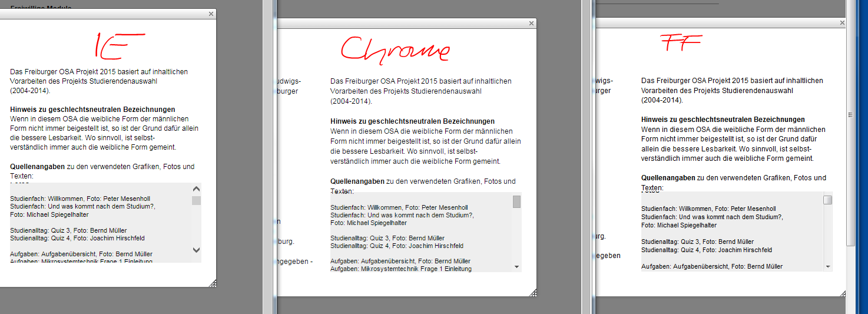Click the scrollbar thumb in the Chrome source list
868x314 pixels.
(x=517, y=202)
